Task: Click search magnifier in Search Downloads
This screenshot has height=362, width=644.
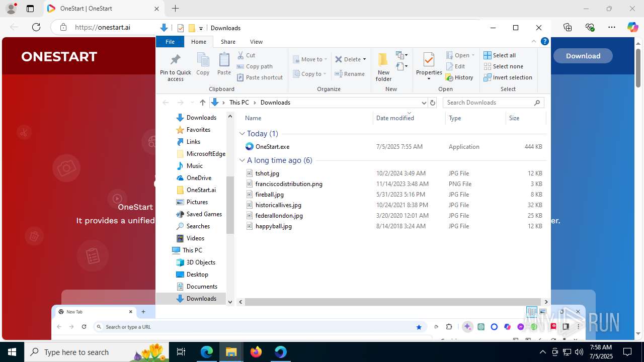Action: tap(537, 103)
